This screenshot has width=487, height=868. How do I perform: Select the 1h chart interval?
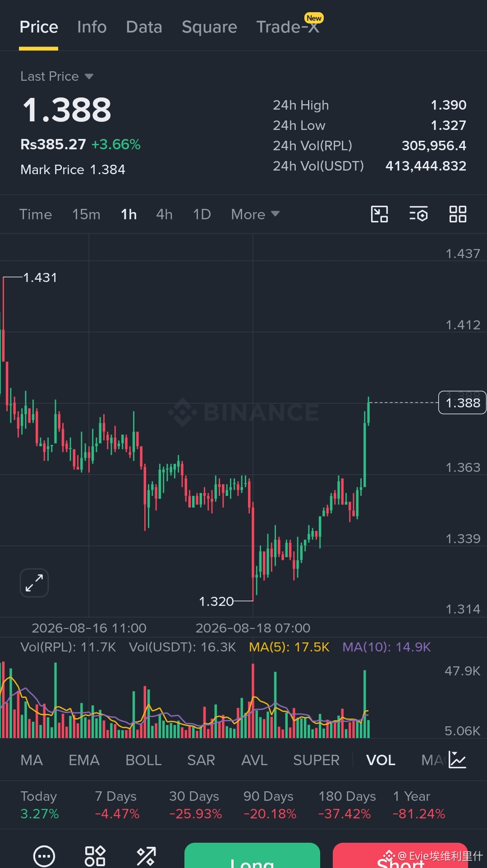pyautogui.click(x=129, y=214)
